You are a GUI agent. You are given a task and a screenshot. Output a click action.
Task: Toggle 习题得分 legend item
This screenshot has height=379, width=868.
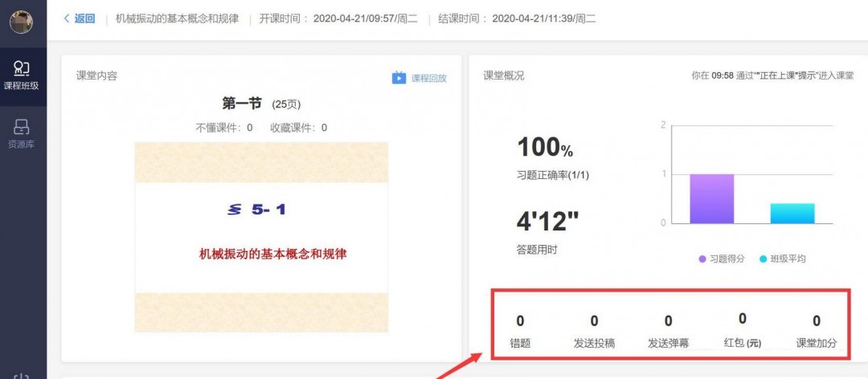tap(722, 259)
